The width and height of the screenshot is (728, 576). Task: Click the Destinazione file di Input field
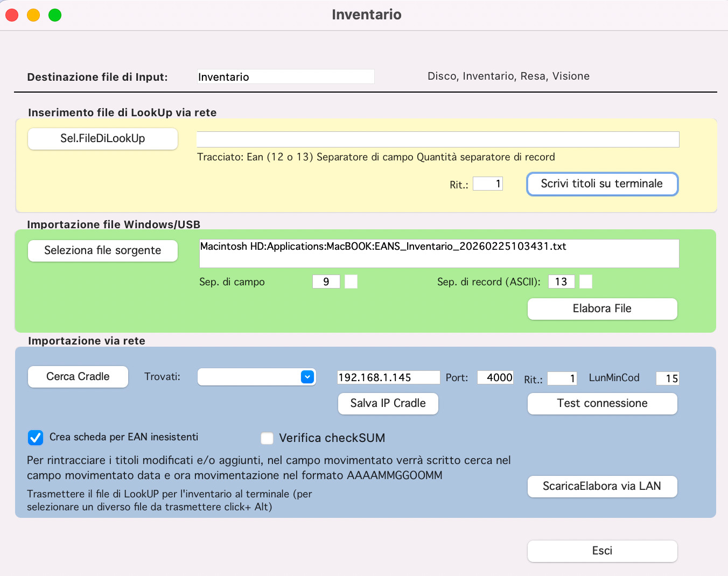pos(285,77)
